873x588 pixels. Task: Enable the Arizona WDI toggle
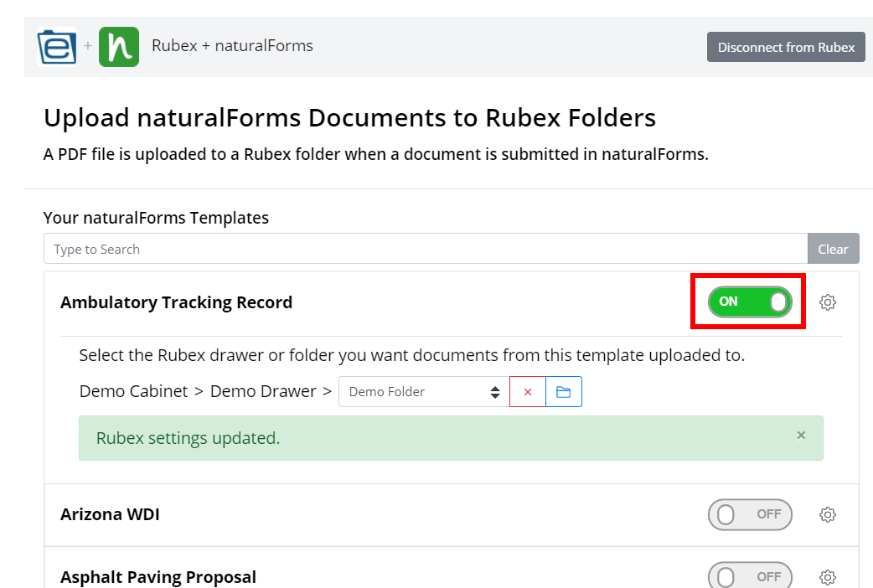tap(750, 514)
